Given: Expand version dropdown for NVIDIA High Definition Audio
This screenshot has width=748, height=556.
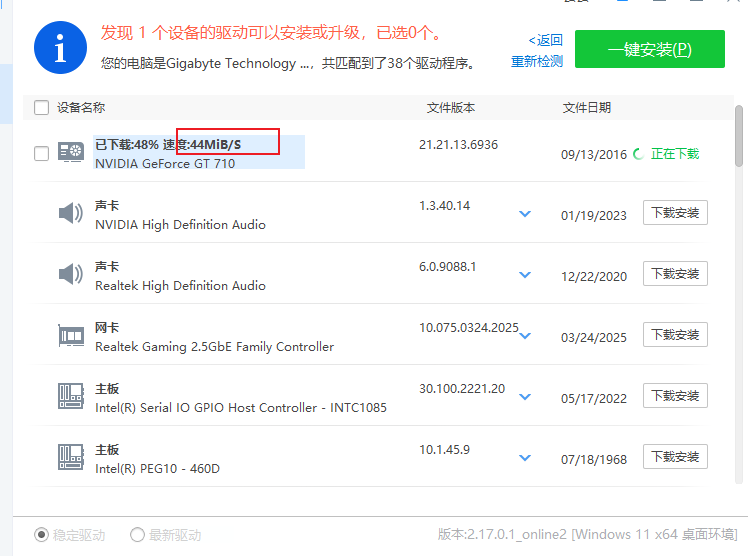Looking at the screenshot, I should click(x=525, y=214).
